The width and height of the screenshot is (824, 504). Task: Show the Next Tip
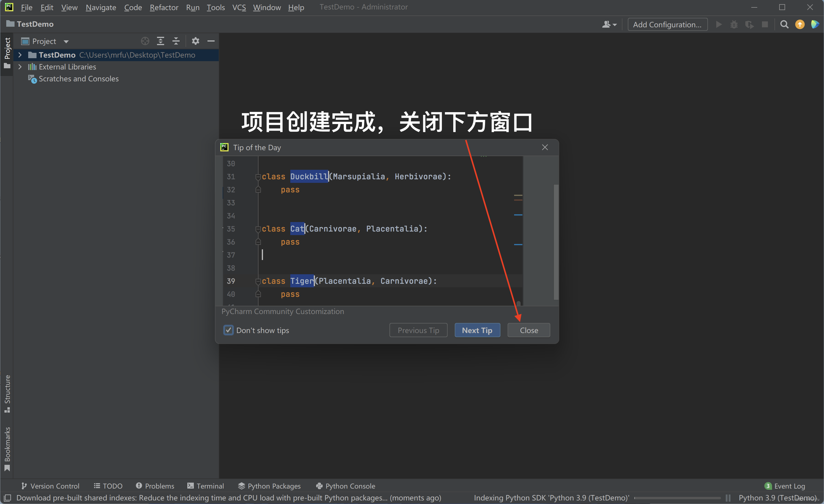477,330
